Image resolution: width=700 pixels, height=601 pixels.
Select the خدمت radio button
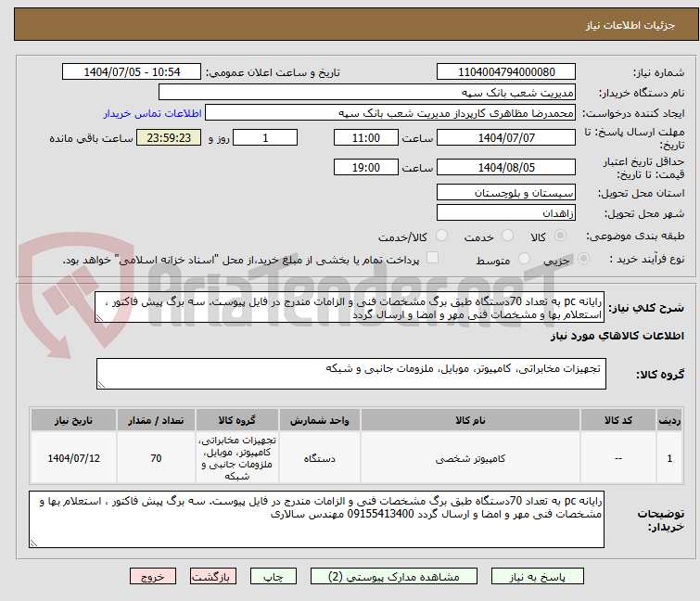(x=507, y=236)
